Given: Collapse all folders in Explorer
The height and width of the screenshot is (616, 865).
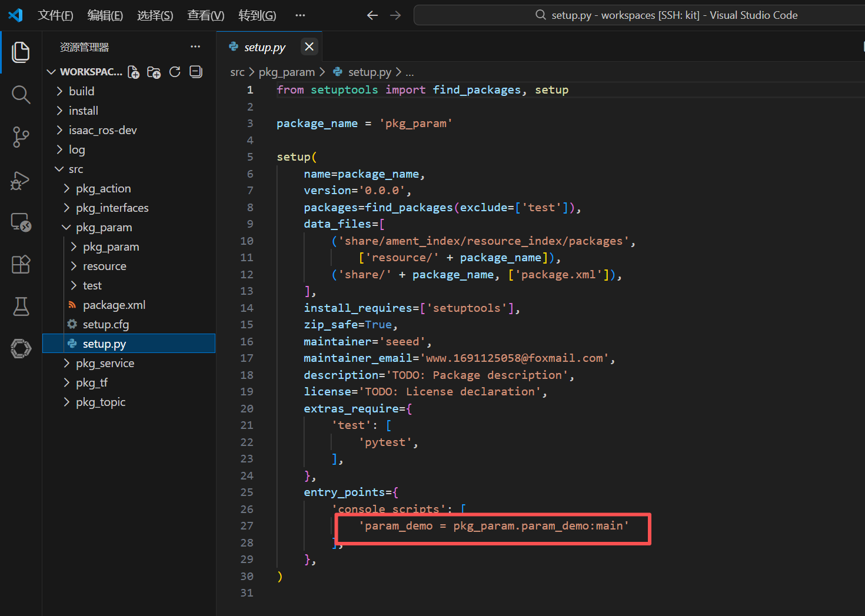Looking at the screenshot, I should (196, 72).
